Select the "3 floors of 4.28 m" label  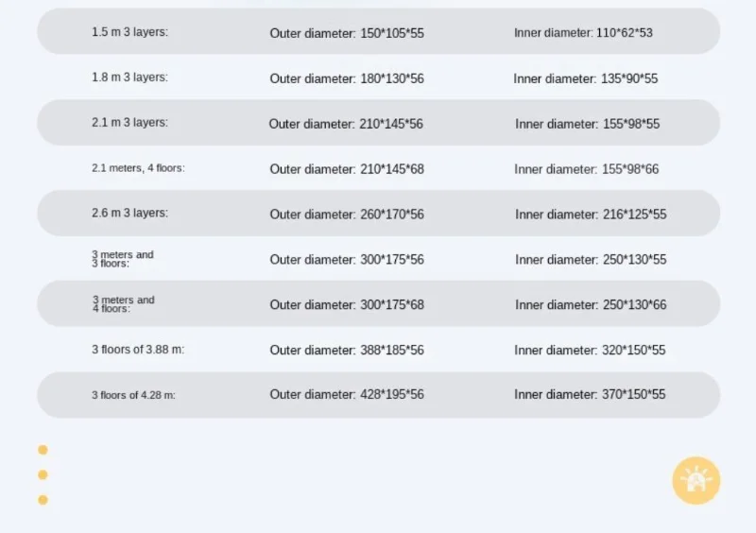pos(133,395)
